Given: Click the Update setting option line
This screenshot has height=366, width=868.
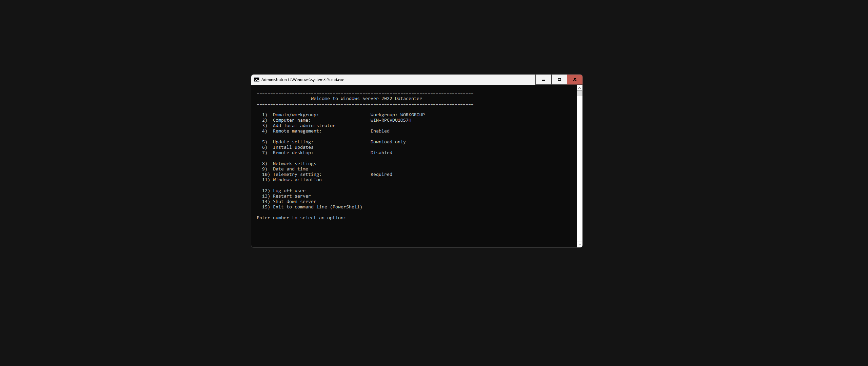Looking at the screenshot, I should [293, 142].
